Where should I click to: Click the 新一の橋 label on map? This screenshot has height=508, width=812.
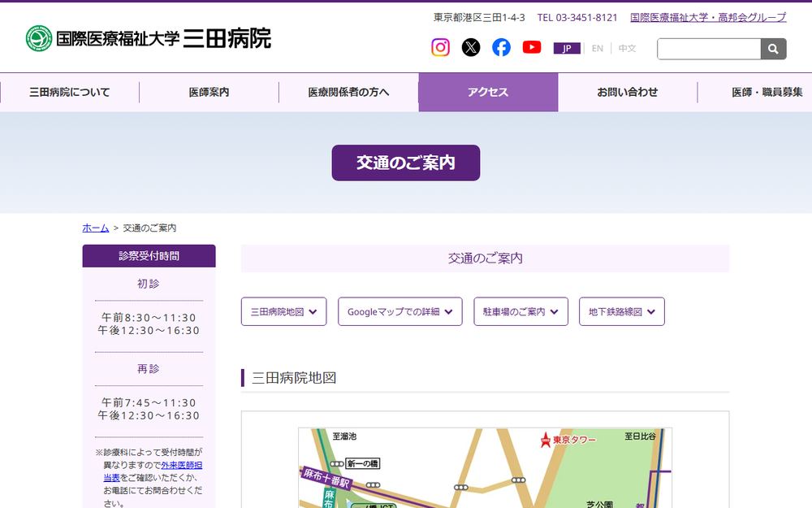click(x=362, y=463)
